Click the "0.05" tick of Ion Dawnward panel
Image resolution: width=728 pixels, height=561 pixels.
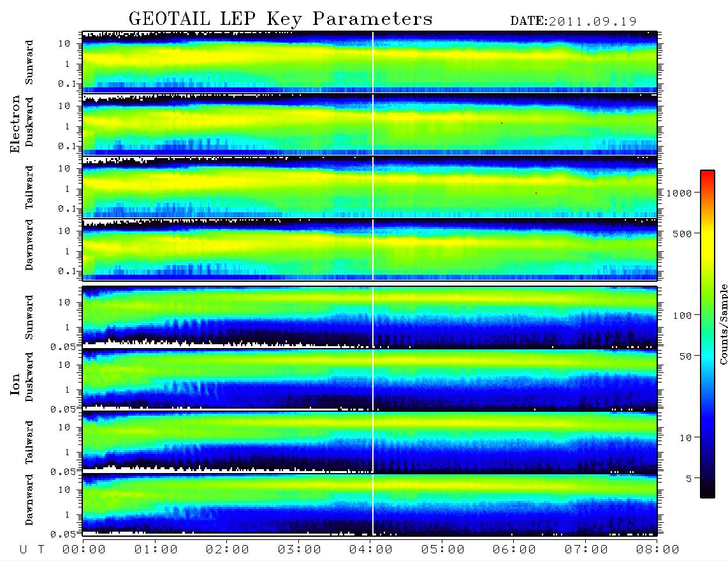tap(63, 534)
